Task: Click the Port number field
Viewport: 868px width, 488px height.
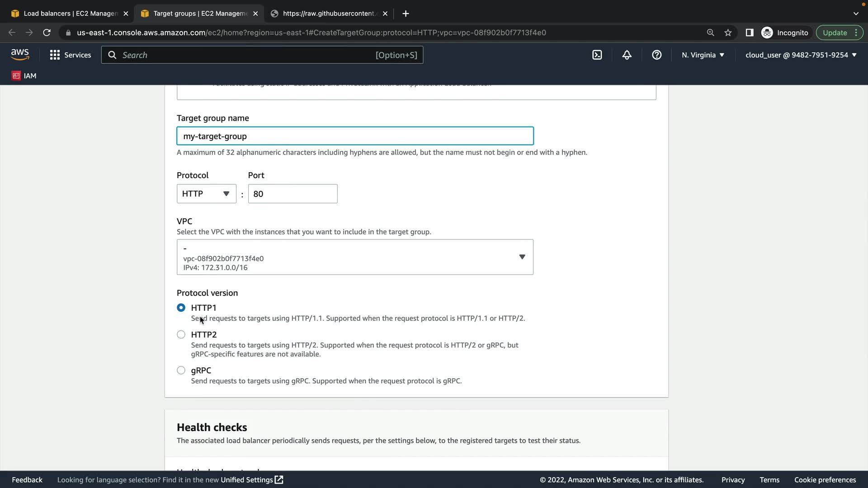Action: (x=292, y=194)
